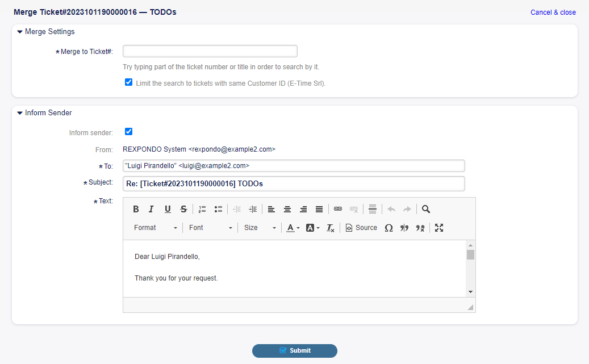The width and height of the screenshot is (589, 364).
Task: Open the Format dropdown
Action: coord(156,228)
